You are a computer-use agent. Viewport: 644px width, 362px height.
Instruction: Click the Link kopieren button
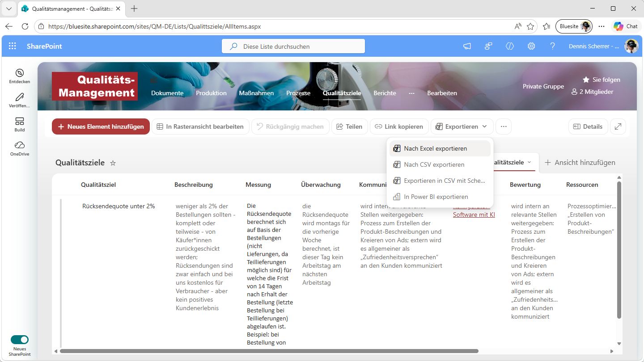[x=398, y=126]
